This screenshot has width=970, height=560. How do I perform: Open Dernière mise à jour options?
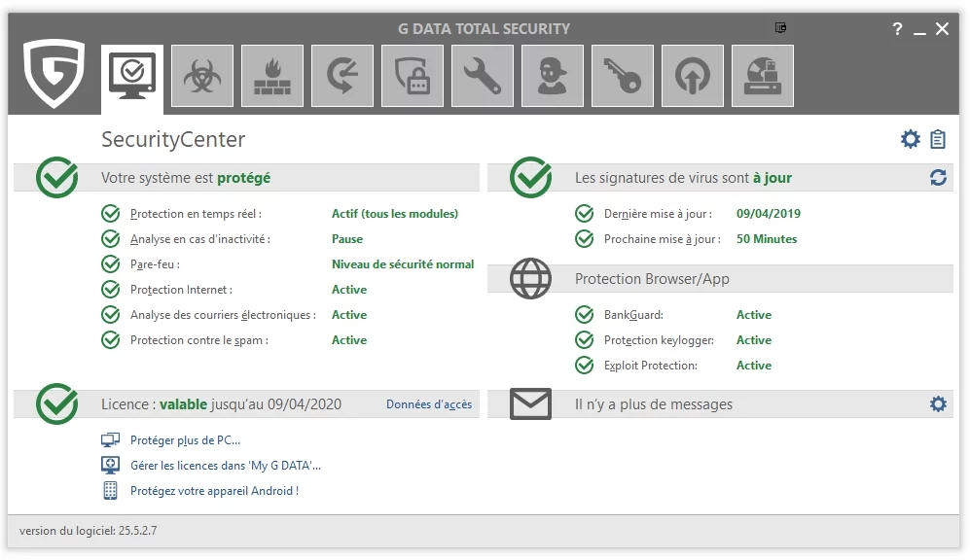click(659, 214)
